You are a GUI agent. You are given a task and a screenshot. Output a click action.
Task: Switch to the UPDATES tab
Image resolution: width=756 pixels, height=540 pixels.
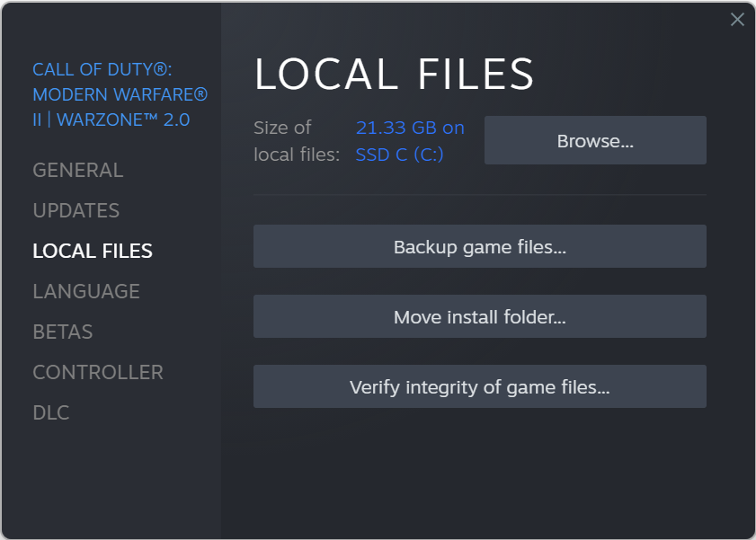[x=76, y=210]
